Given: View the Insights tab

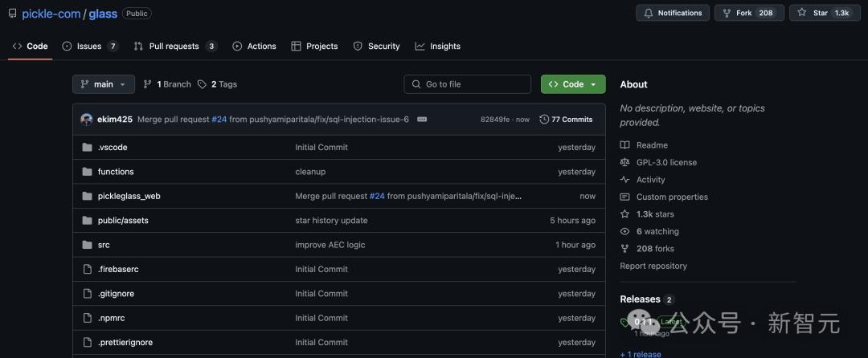Looking at the screenshot, I should [x=438, y=47].
